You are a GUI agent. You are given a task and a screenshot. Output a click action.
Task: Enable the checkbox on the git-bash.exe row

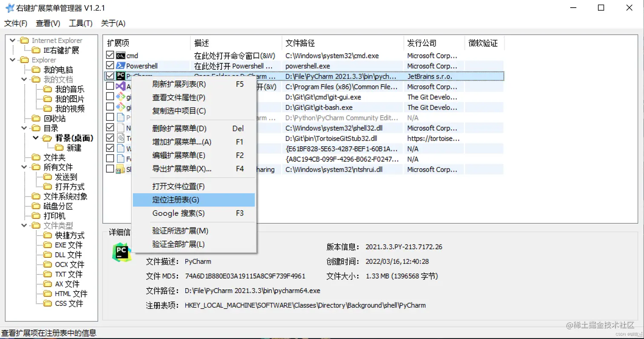tap(110, 107)
